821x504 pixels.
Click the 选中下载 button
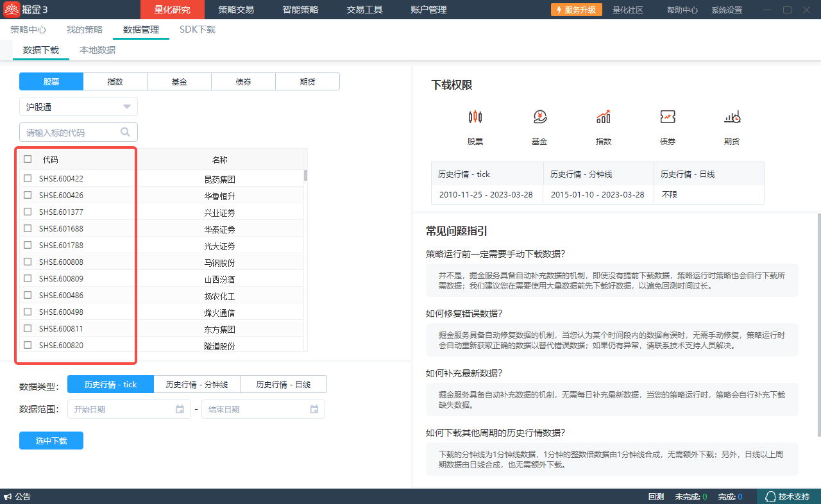[x=51, y=441]
